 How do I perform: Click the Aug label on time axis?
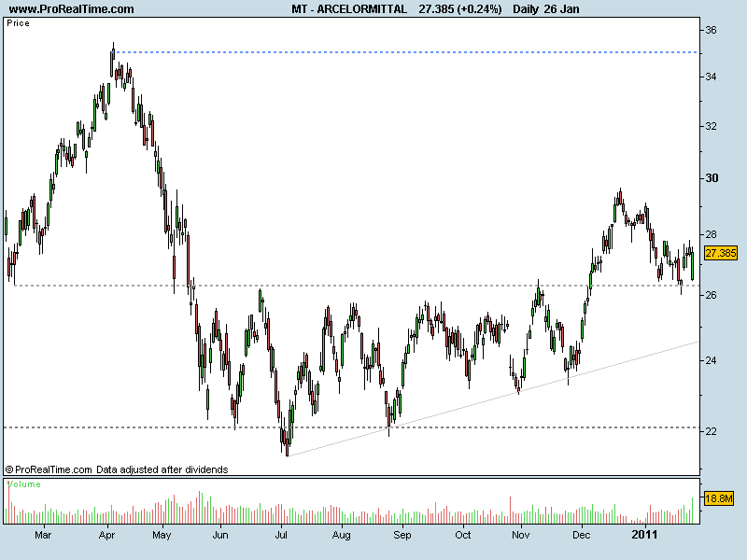click(x=341, y=535)
